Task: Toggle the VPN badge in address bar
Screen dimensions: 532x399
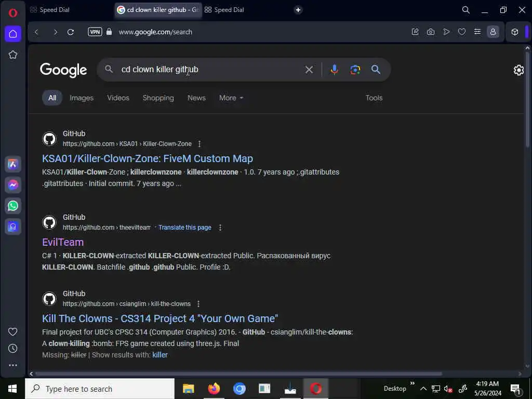Action: [x=95, y=32]
